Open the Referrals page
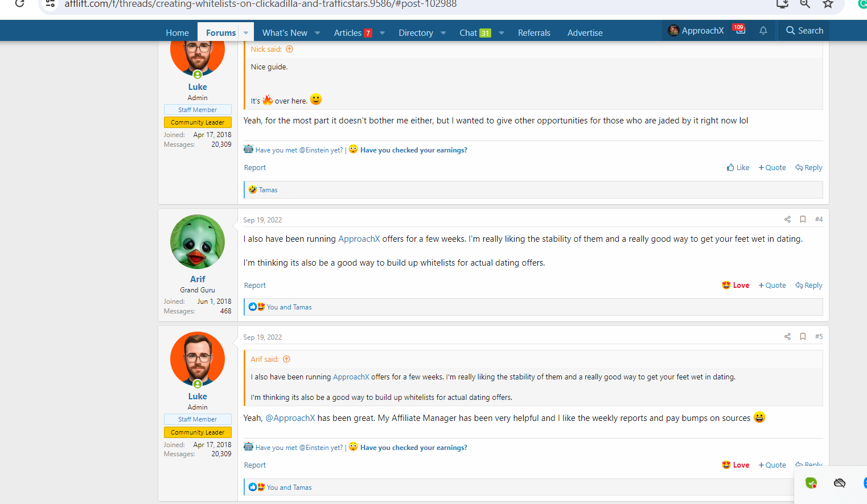867x504 pixels. pyautogui.click(x=534, y=33)
